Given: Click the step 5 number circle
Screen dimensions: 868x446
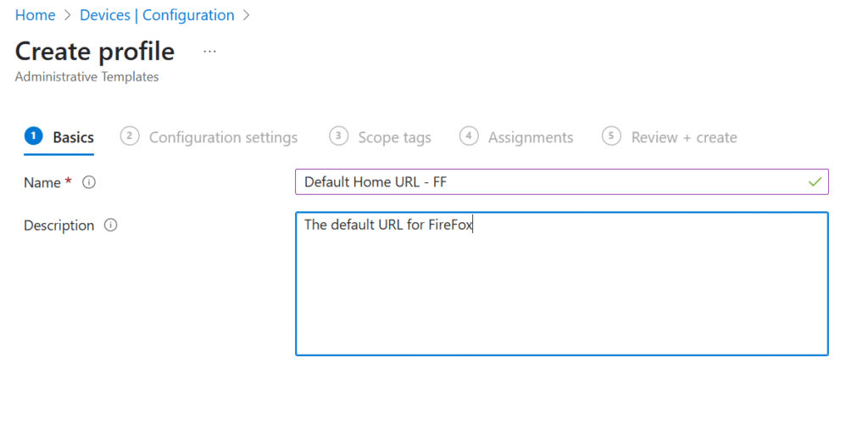Looking at the screenshot, I should point(611,137).
